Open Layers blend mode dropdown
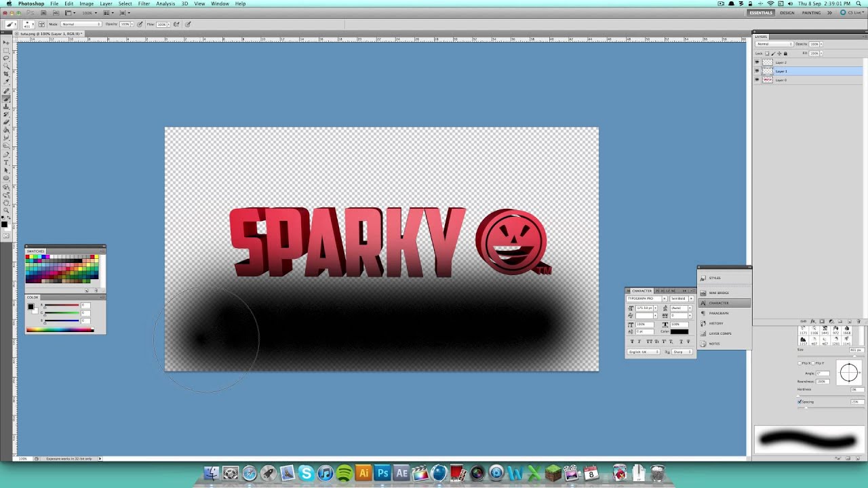Screen dimensions: 868x488 (774, 44)
